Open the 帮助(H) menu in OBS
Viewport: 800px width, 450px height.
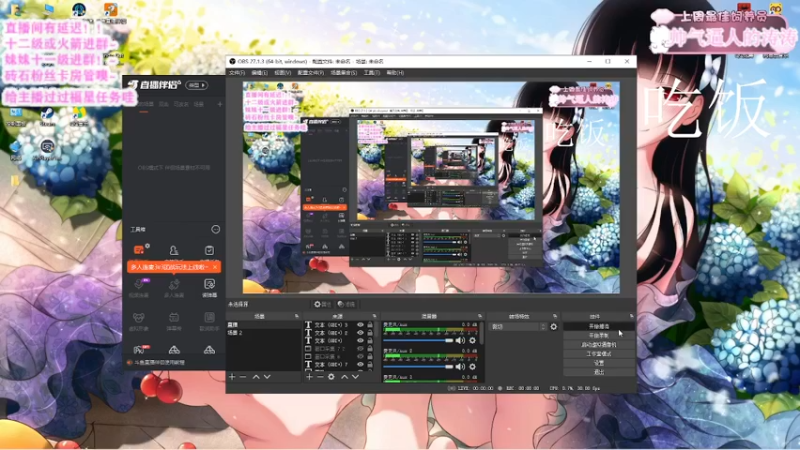395,73
